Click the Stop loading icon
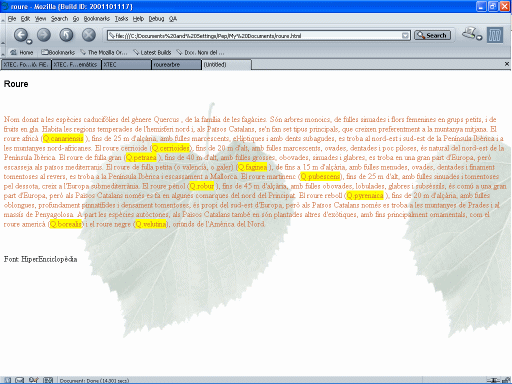Viewport: 512px width, 384px height. [89, 35]
